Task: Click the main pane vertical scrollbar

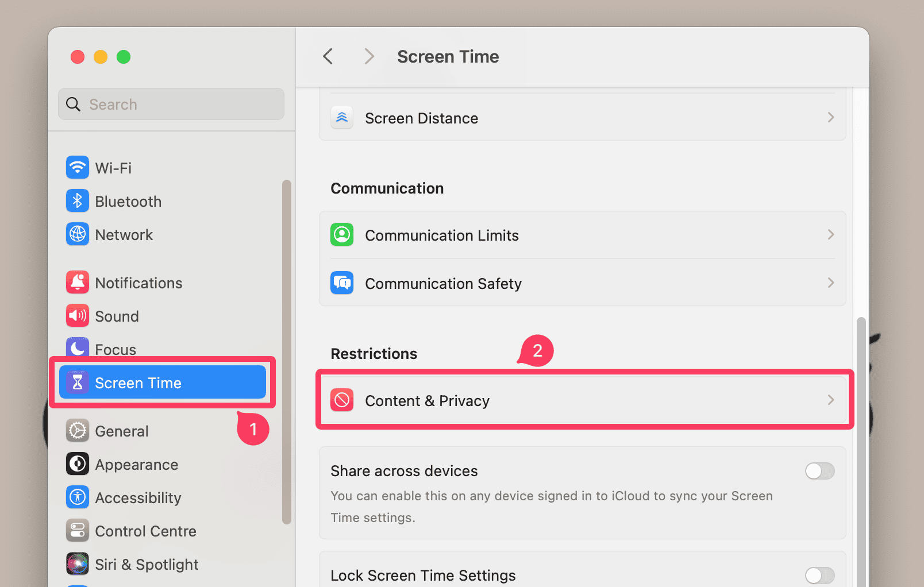Action: (861, 448)
